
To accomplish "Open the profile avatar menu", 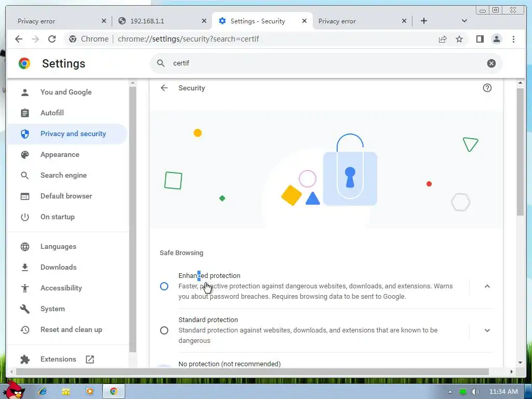I will (496, 39).
